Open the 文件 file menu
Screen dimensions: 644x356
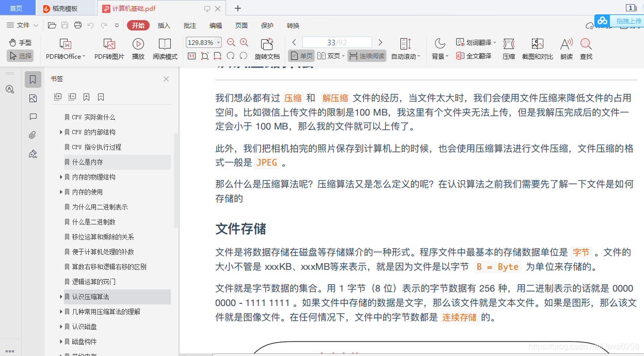click(22, 25)
